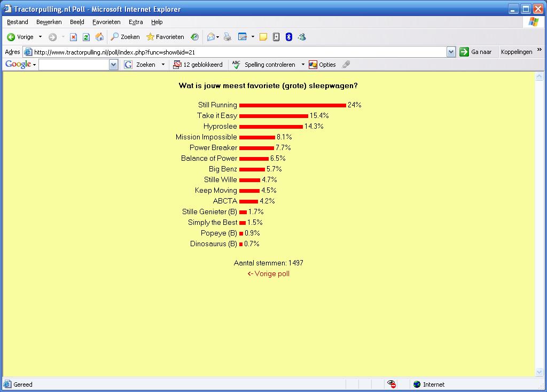547x392 pixels.
Task: Click the Mission Impossible poll label
Action: coord(206,137)
